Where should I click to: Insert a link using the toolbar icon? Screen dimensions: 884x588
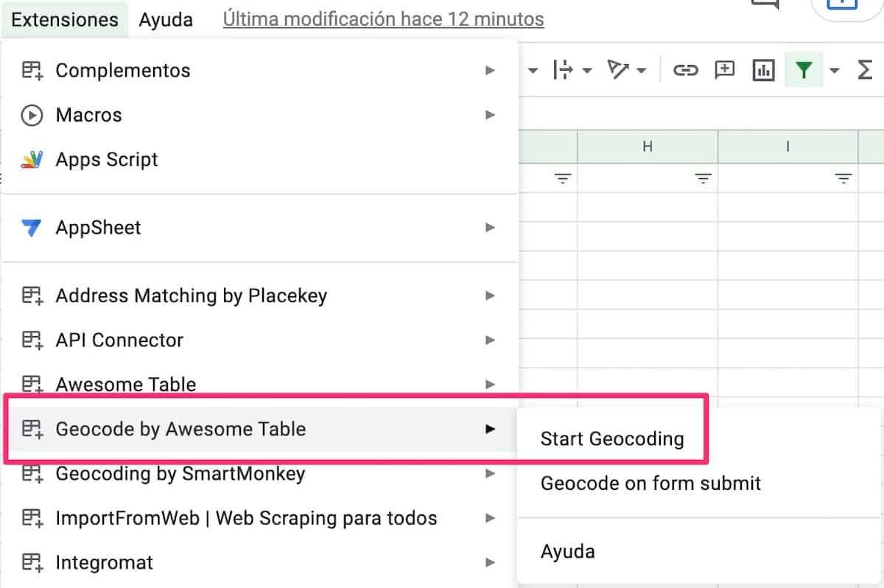pyautogui.click(x=687, y=70)
